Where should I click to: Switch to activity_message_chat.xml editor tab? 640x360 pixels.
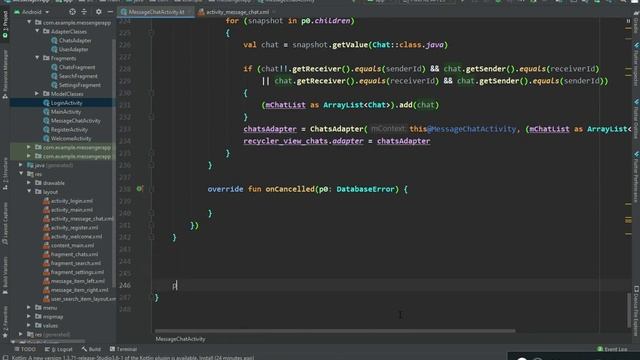click(235, 12)
